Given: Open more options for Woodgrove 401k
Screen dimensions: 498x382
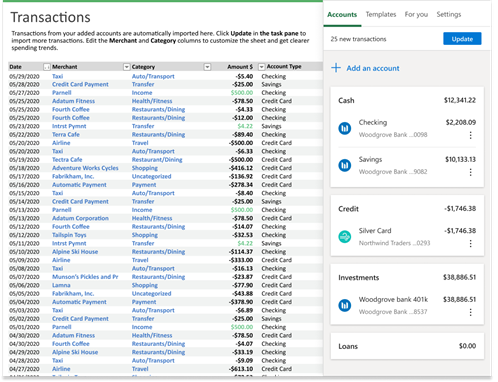Looking at the screenshot, I should click(x=470, y=312).
